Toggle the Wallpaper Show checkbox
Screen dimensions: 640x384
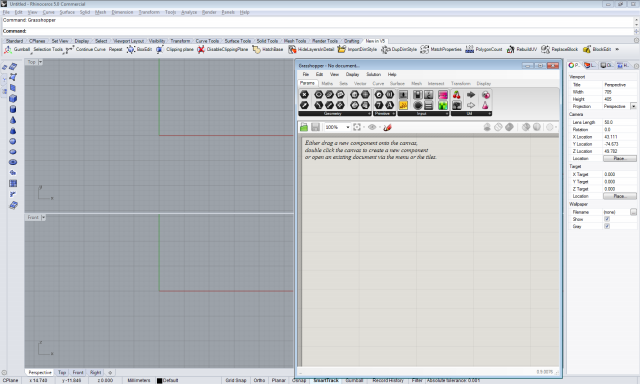pyautogui.click(x=607, y=219)
